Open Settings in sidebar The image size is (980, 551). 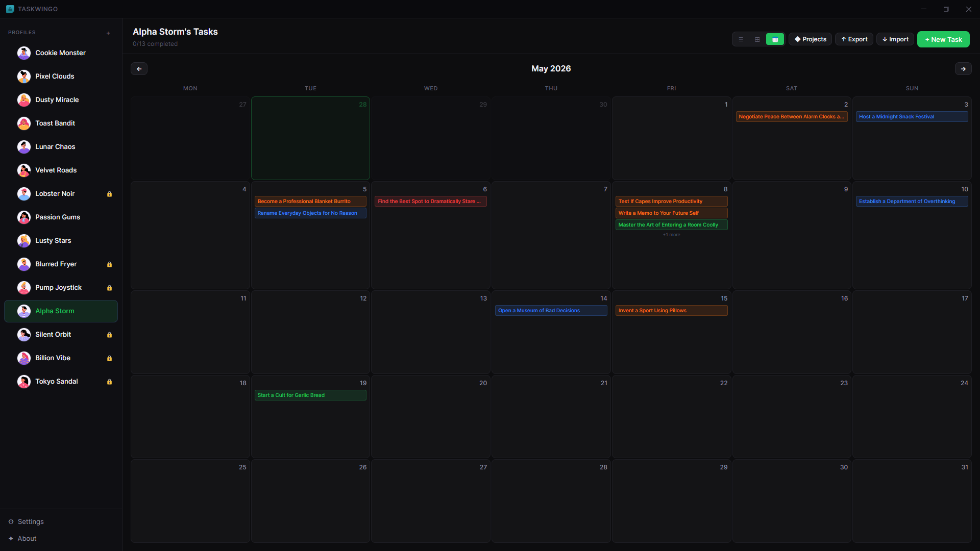click(31, 521)
